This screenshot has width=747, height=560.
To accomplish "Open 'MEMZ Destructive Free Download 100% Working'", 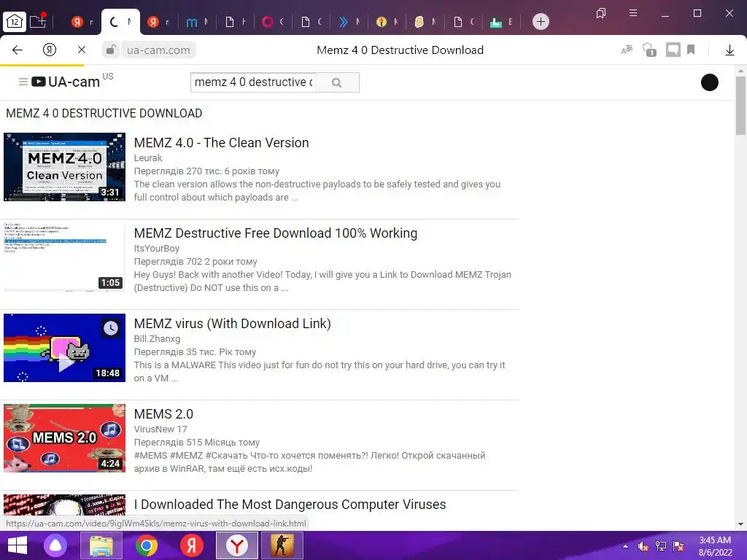I will click(275, 233).
